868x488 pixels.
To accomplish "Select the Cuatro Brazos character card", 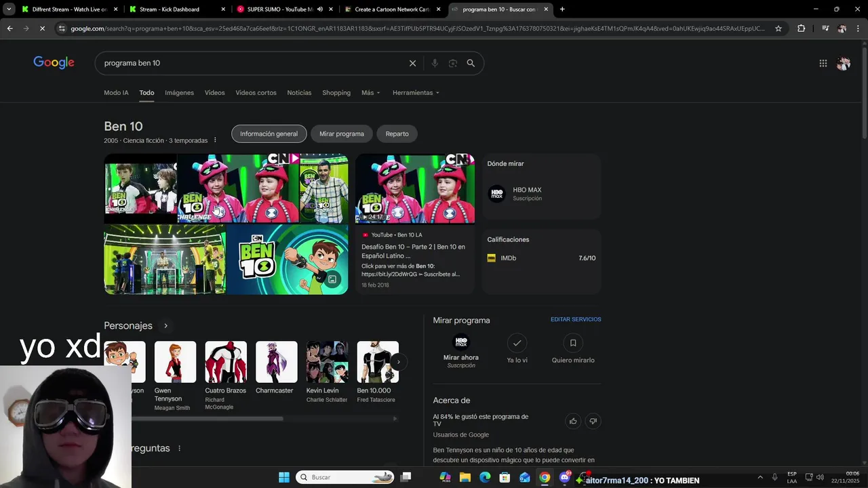I will [x=226, y=376].
